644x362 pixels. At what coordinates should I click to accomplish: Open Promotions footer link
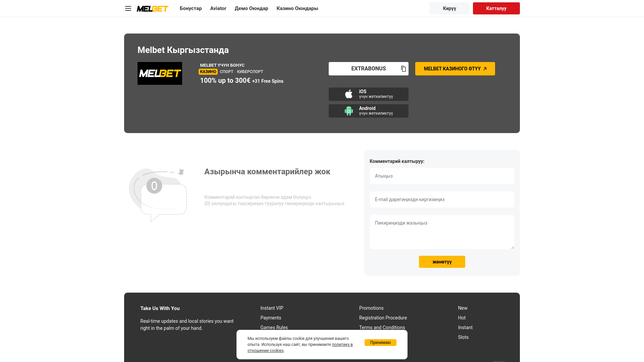point(371,308)
